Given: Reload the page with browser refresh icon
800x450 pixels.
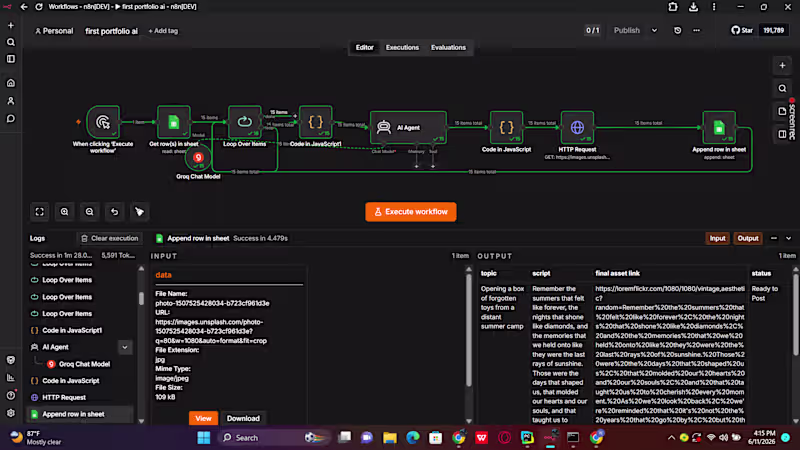Looking at the screenshot, I should (x=39, y=7).
